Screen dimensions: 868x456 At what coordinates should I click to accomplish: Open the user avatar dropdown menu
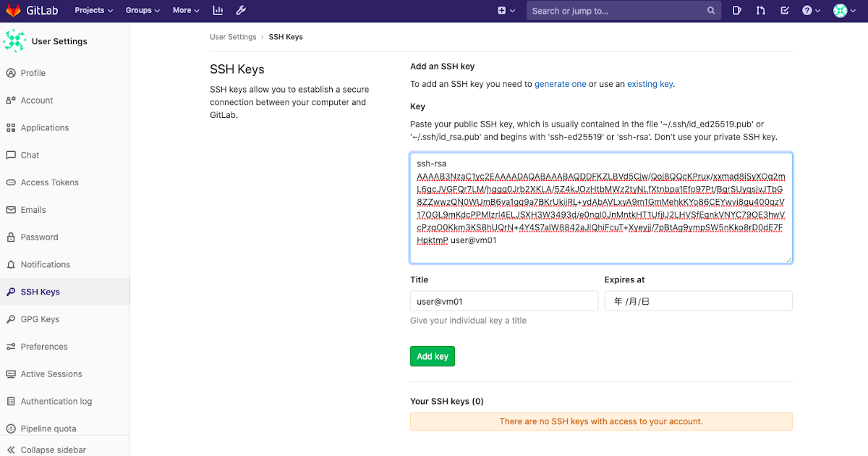(x=843, y=10)
